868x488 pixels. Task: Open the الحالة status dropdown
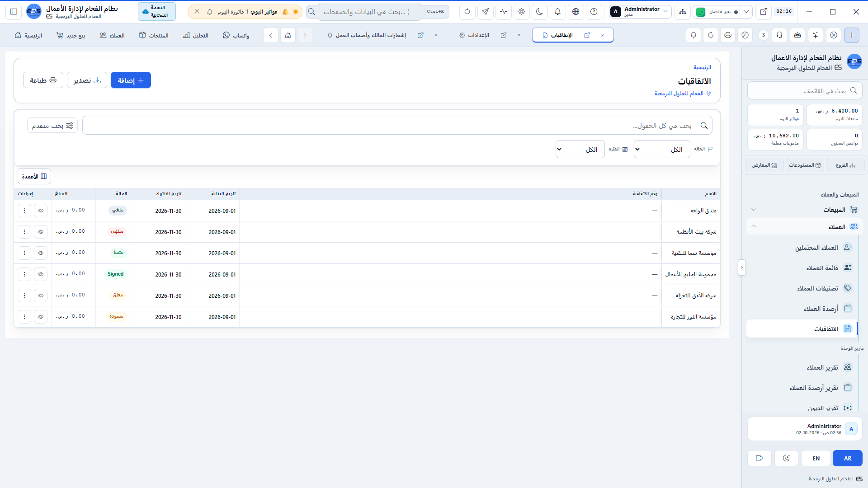[x=662, y=149]
